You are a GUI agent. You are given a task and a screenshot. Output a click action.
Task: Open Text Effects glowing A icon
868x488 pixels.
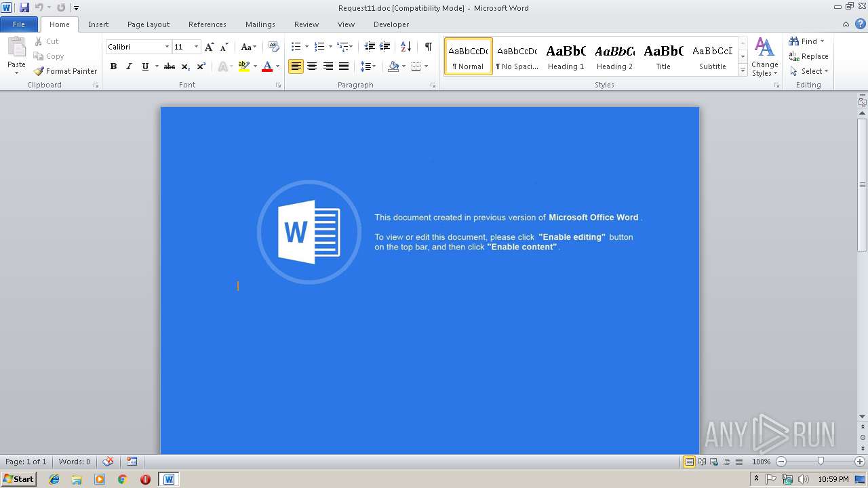click(222, 66)
